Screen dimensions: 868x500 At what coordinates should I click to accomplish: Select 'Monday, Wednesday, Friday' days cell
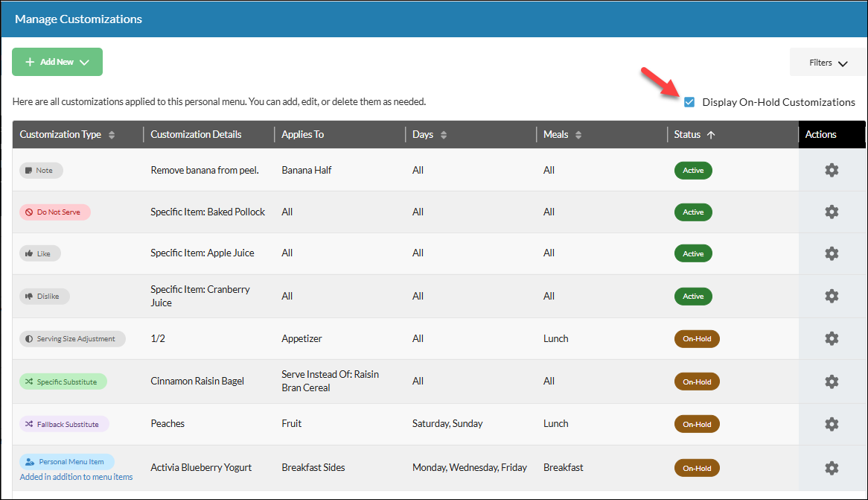click(470, 467)
